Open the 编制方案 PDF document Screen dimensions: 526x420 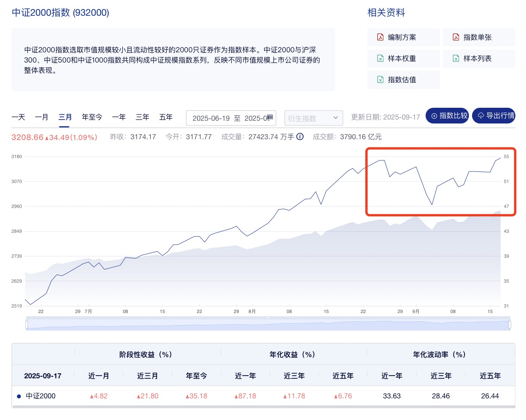(403, 37)
